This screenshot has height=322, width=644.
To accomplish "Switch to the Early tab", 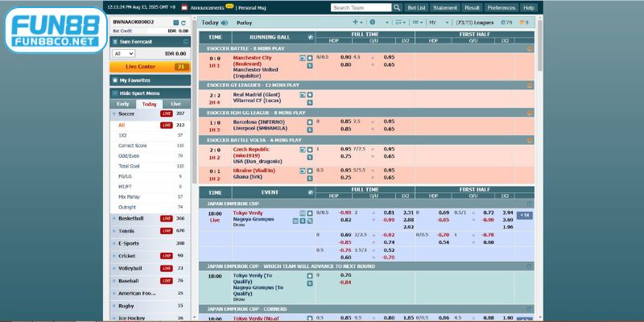I will [x=122, y=104].
